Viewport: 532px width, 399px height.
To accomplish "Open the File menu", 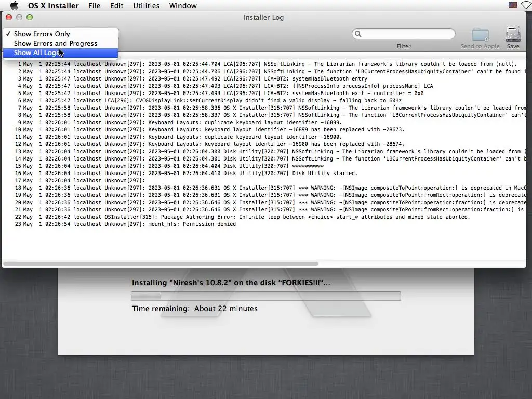I will pyautogui.click(x=95, y=6).
